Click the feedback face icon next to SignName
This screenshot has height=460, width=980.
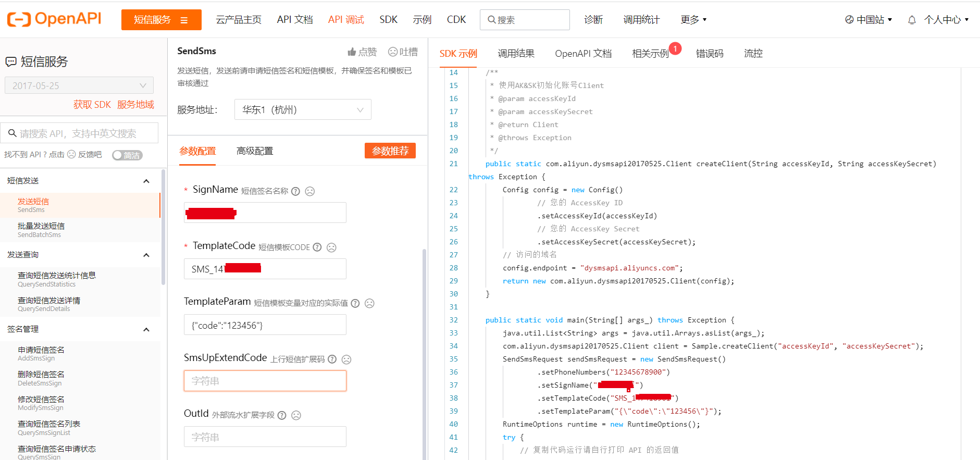coord(310,191)
